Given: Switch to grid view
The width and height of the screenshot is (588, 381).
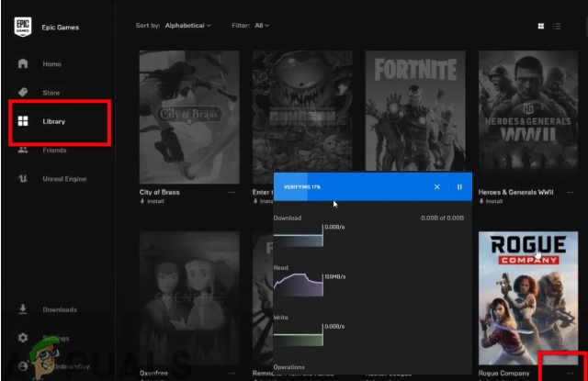Looking at the screenshot, I should tap(541, 26).
